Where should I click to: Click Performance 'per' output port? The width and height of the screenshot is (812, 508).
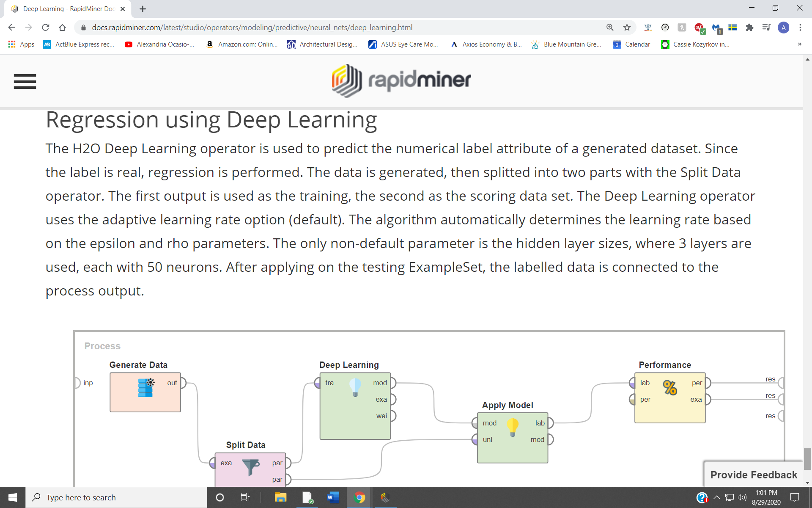pos(708,383)
